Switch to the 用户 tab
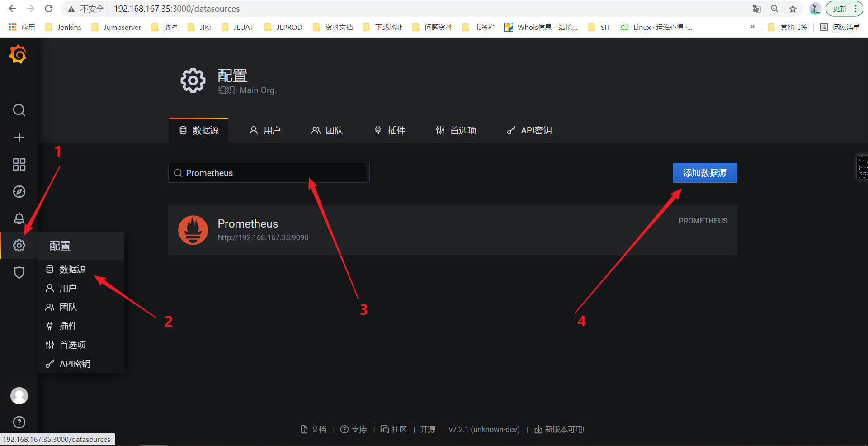 (265, 130)
